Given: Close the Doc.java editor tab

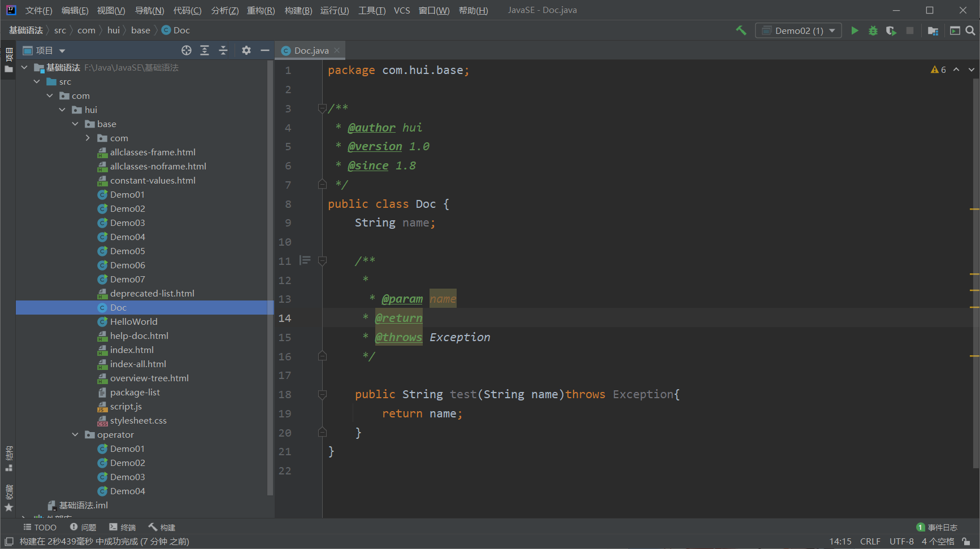Looking at the screenshot, I should pyautogui.click(x=337, y=50).
